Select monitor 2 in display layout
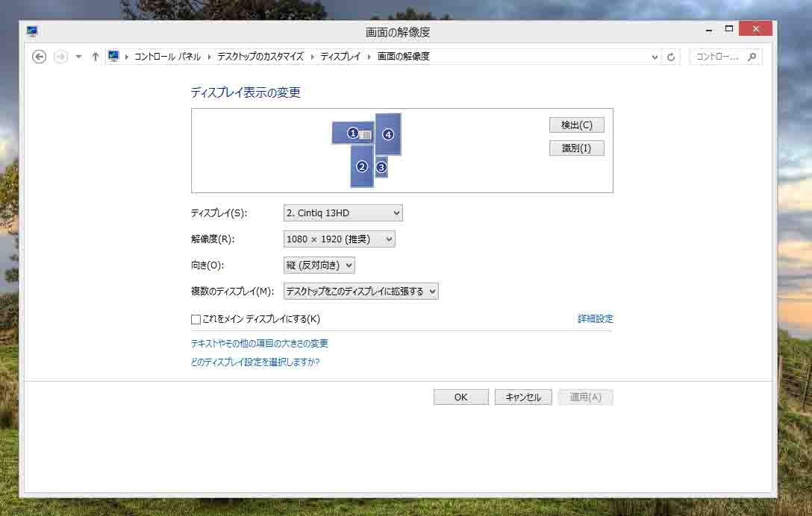Viewport: 812px width, 516px height. [x=362, y=166]
